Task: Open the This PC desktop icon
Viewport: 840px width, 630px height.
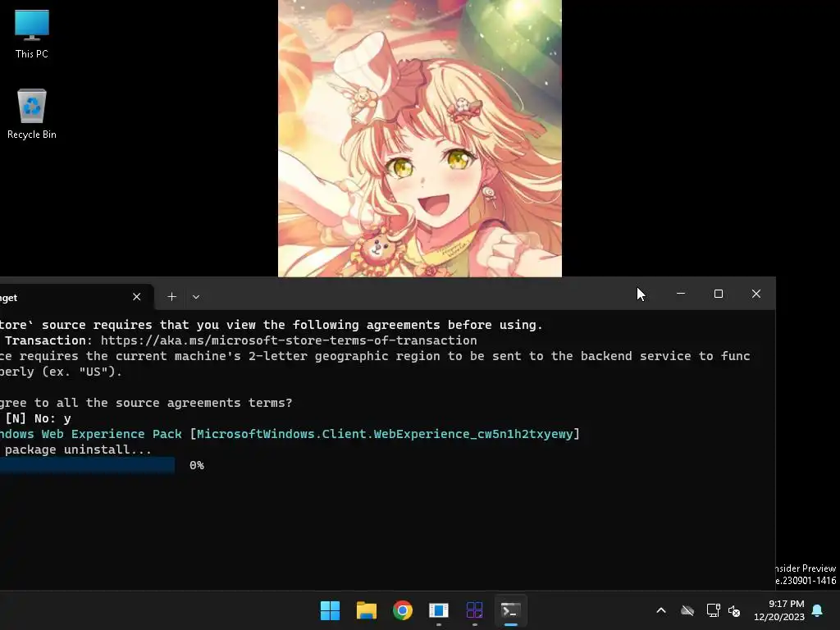Action: [x=32, y=34]
